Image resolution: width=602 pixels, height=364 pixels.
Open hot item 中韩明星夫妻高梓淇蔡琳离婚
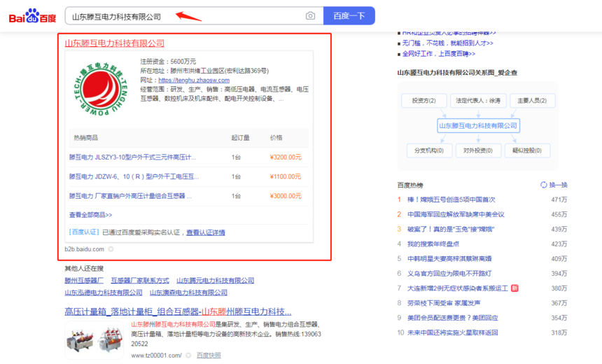(449, 259)
